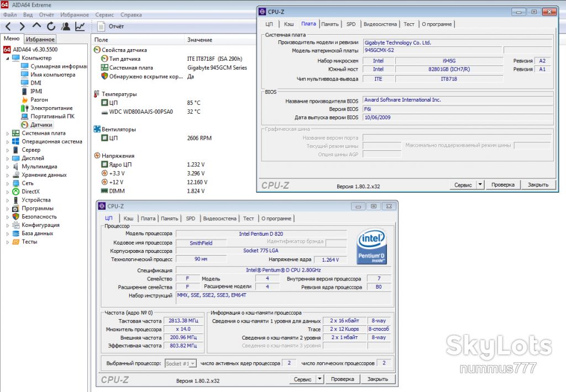Select the Датчики tree item

click(x=36, y=125)
